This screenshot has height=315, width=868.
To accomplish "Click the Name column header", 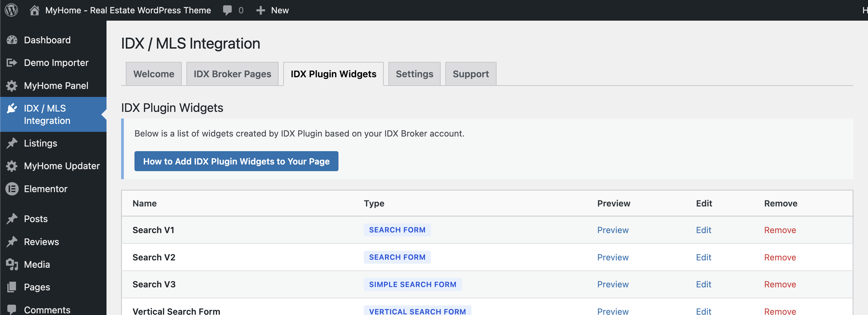I will (x=144, y=203).
